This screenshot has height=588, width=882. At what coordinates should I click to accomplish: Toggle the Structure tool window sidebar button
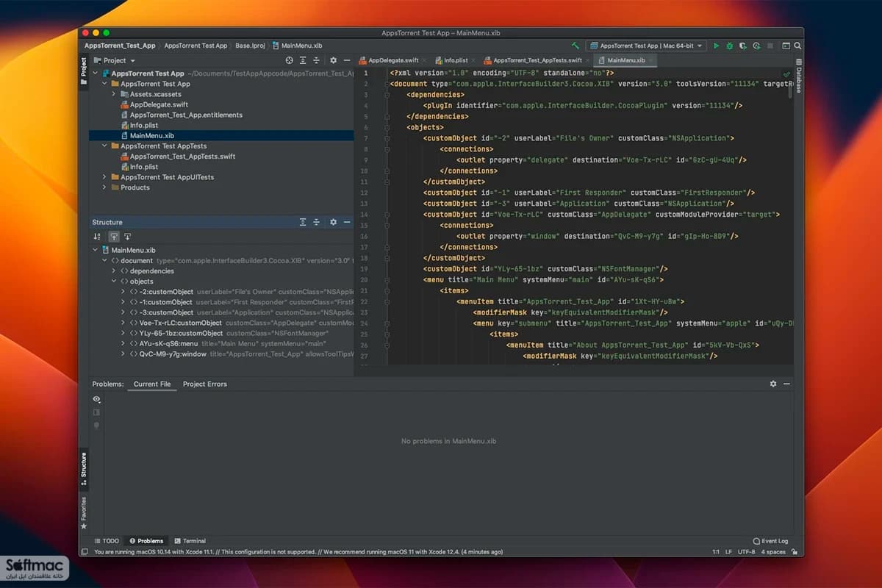pos(83,470)
